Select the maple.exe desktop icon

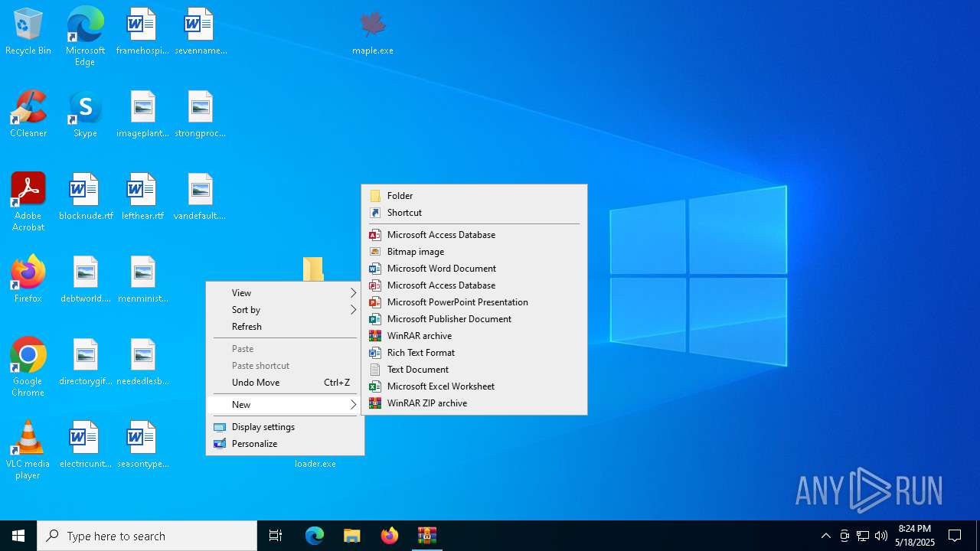click(373, 31)
